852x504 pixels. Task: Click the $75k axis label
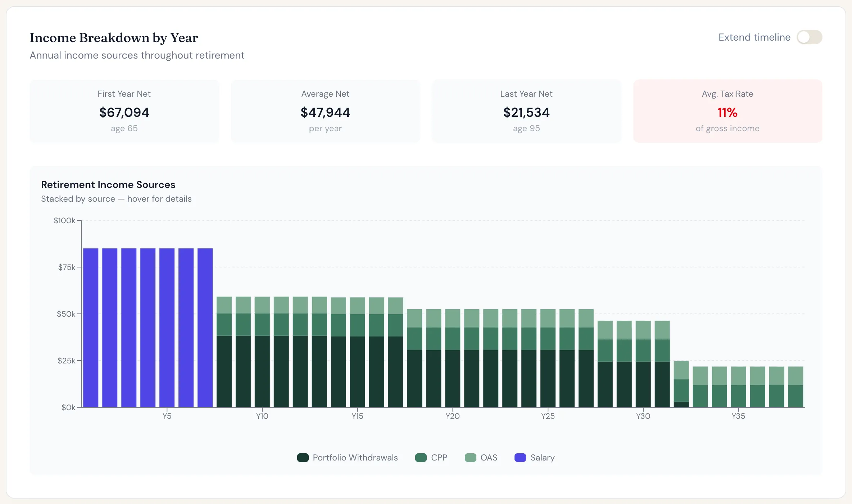pos(67,267)
